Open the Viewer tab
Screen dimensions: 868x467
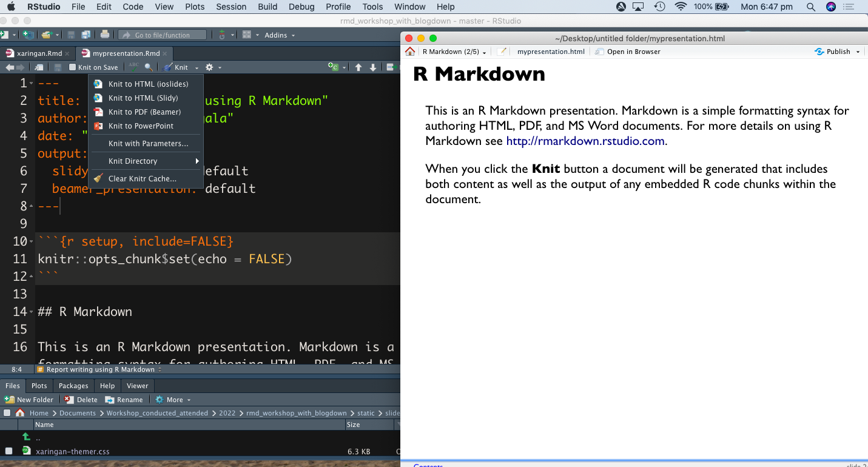137,386
